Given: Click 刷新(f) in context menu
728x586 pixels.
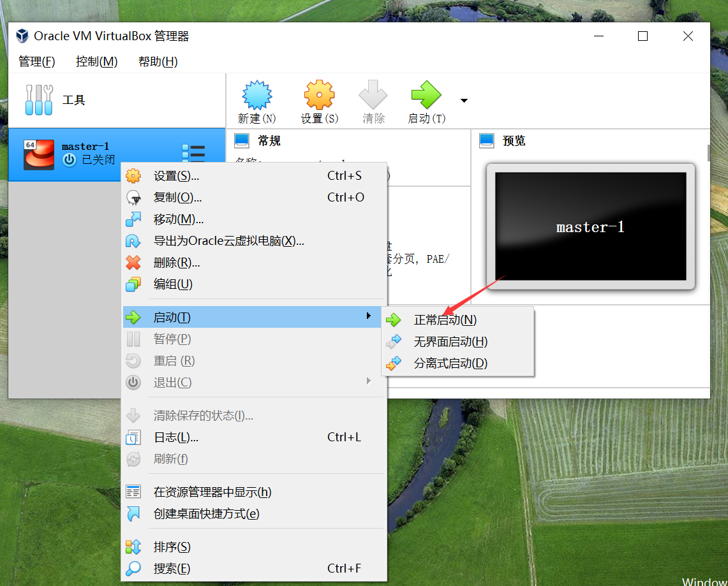Looking at the screenshot, I should click(254, 459).
